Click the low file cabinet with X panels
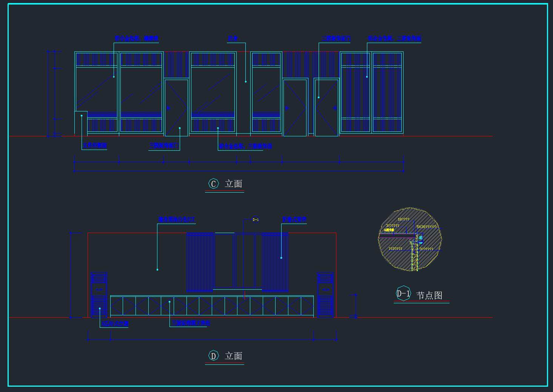 coord(212,306)
